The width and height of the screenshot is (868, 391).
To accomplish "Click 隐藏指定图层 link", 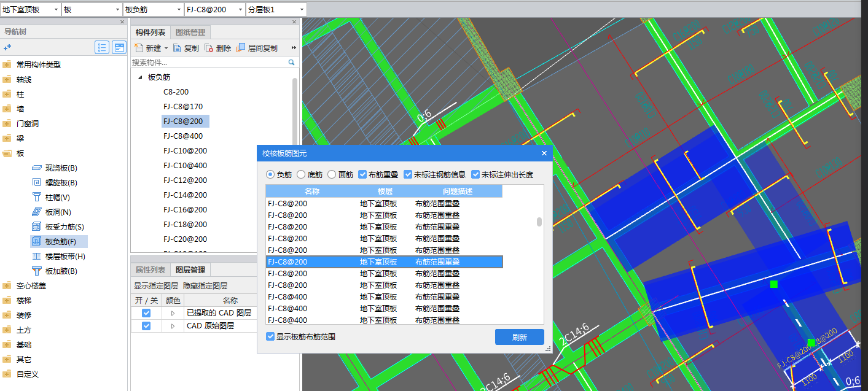I will (205, 285).
